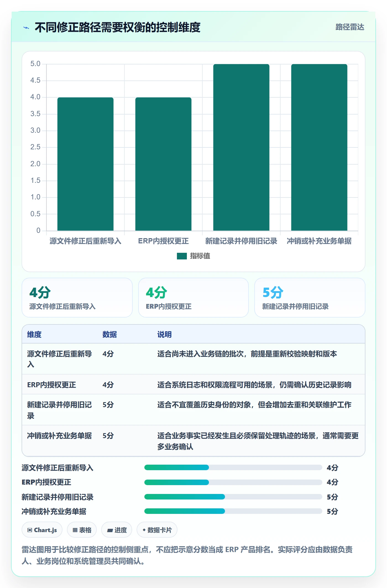This screenshot has width=387, height=588.
Task: Click the diamond icon in 数据卡片 chip
Action: click(x=144, y=530)
